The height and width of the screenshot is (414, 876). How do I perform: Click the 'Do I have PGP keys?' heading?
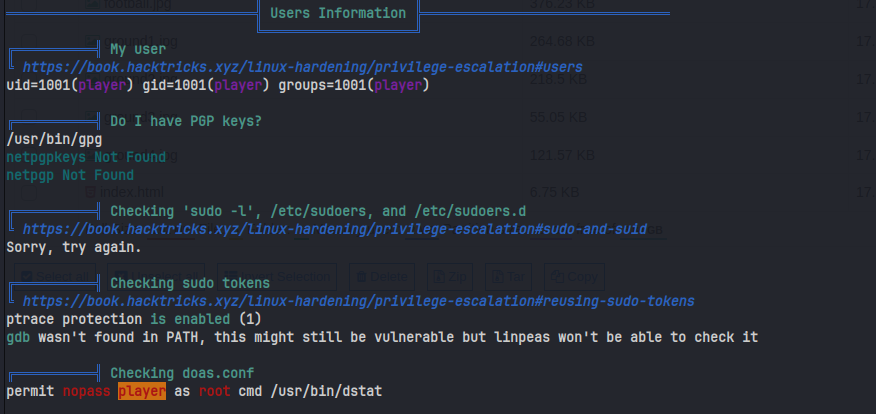[186, 121]
